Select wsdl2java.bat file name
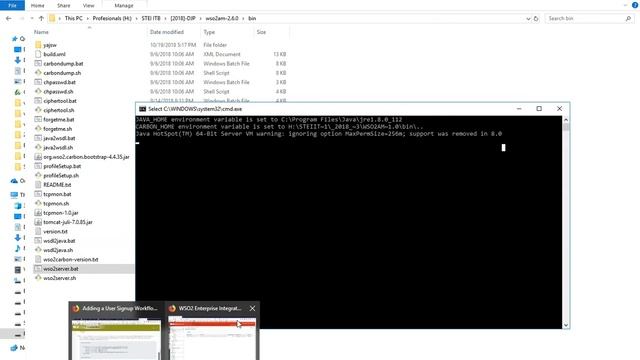Screen dimensions: 640x360 tap(59, 241)
